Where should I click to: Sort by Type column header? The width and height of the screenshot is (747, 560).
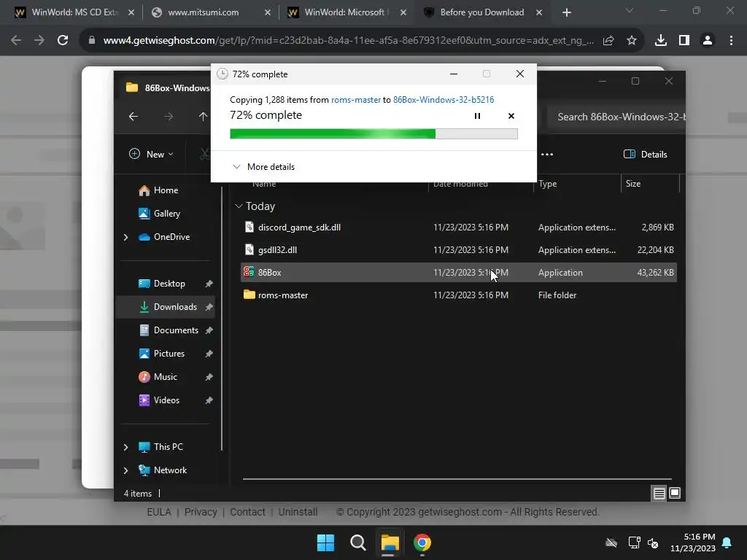click(577, 183)
